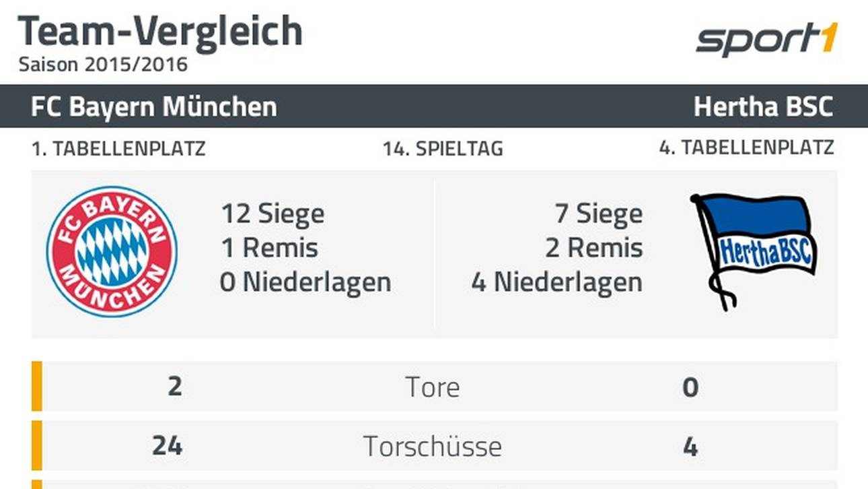Screen dimensions: 868x489
Task: Select the Team-Vergleich heading
Action: click(160, 32)
